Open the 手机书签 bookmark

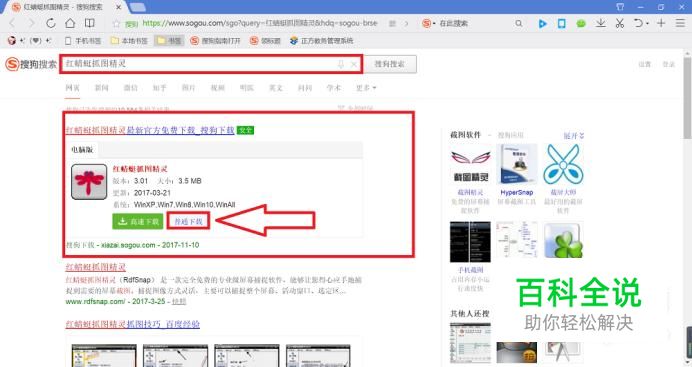[83, 41]
